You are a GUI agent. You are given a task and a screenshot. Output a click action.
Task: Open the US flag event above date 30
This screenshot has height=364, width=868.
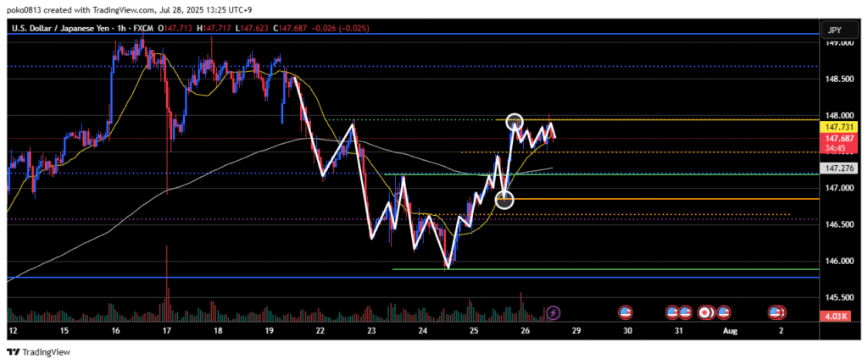626,312
